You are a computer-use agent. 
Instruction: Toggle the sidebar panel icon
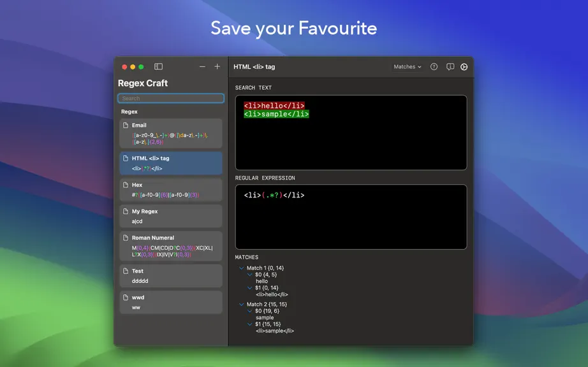158,67
